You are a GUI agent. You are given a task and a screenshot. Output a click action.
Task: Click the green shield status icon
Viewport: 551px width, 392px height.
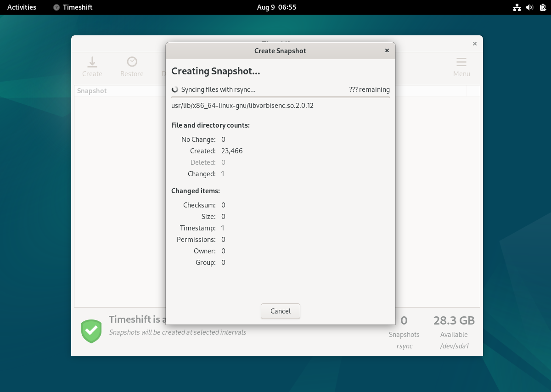coord(91,331)
